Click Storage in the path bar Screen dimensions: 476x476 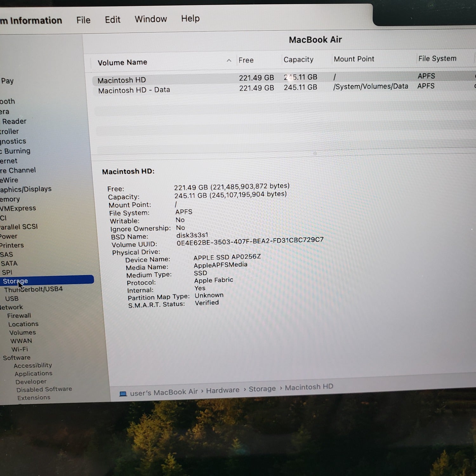click(x=262, y=389)
